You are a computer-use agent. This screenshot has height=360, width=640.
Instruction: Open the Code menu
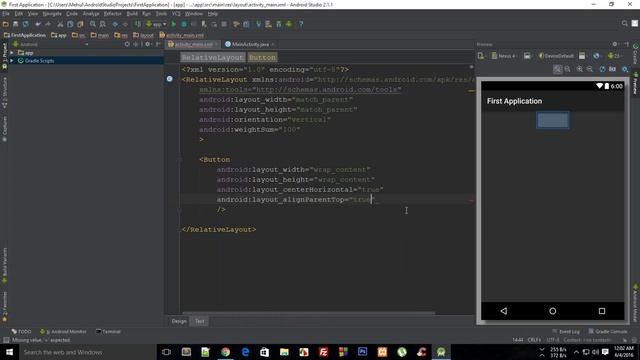point(72,14)
